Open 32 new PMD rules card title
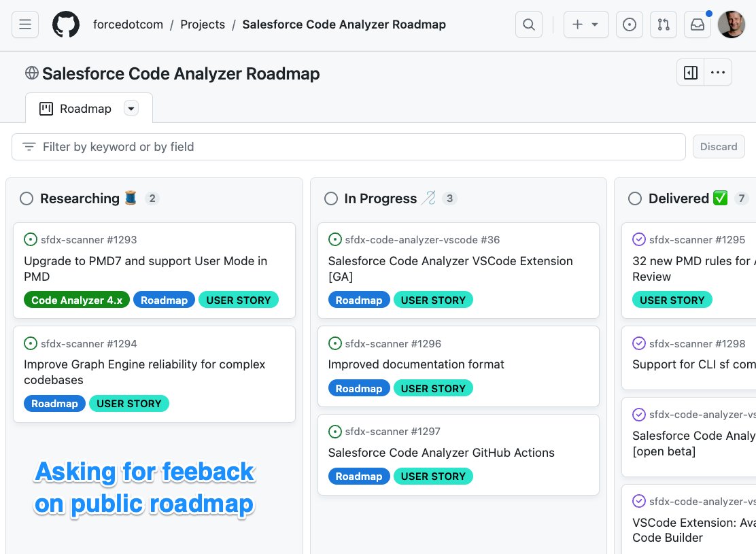This screenshot has height=554, width=756. coord(694,269)
